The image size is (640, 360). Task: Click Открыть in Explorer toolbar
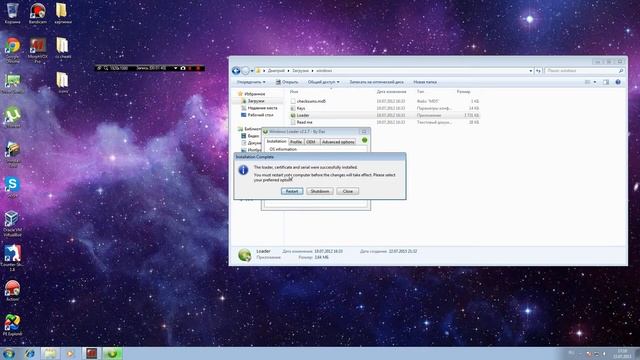click(287, 82)
